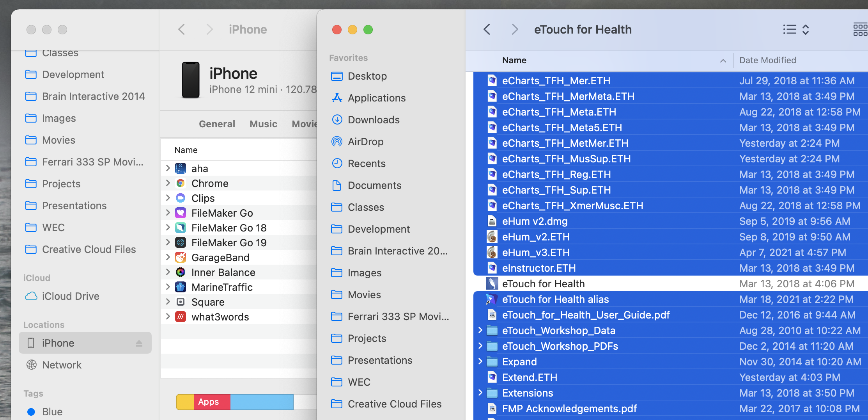Click the eHum_v3.ETH file icon
Image resolution: width=868 pixels, height=420 pixels.
click(x=492, y=253)
